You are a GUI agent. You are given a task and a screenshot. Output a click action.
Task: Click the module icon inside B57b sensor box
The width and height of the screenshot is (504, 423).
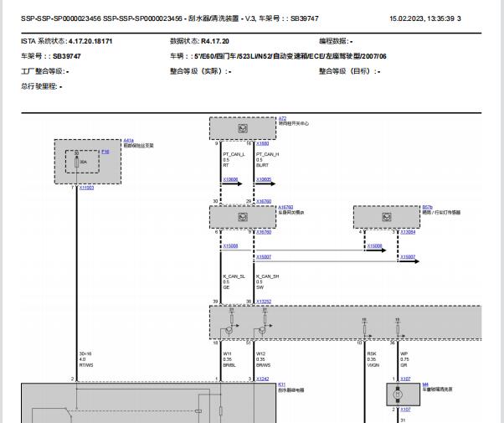click(387, 217)
